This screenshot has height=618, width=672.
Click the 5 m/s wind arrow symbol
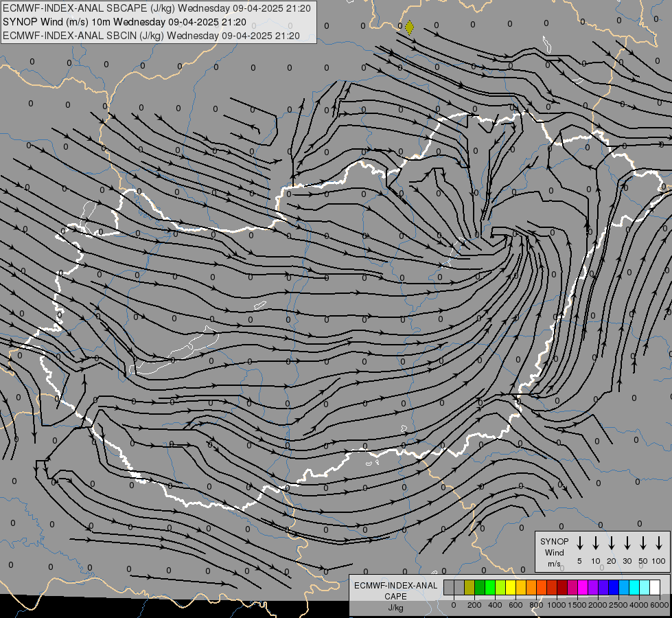pyautogui.click(x=579, y=543)
